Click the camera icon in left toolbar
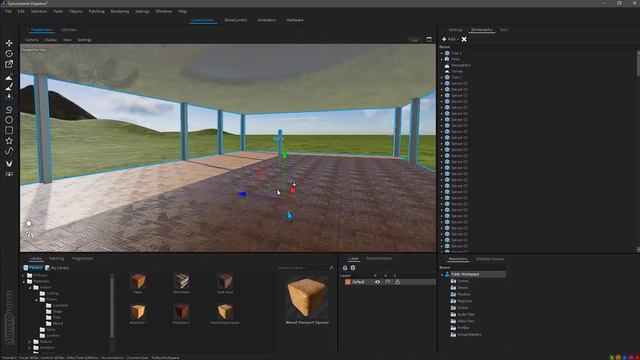 coord(9,174)
